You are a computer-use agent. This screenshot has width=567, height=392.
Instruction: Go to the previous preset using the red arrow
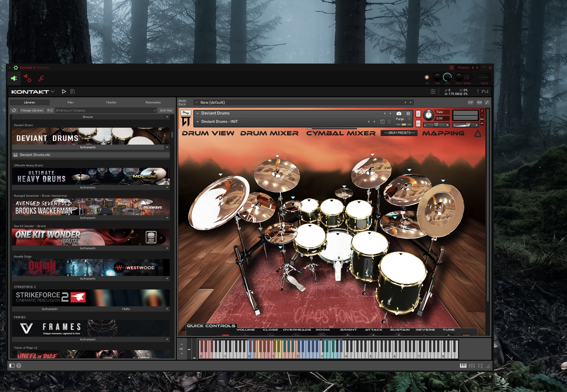(x=473, y=68)
